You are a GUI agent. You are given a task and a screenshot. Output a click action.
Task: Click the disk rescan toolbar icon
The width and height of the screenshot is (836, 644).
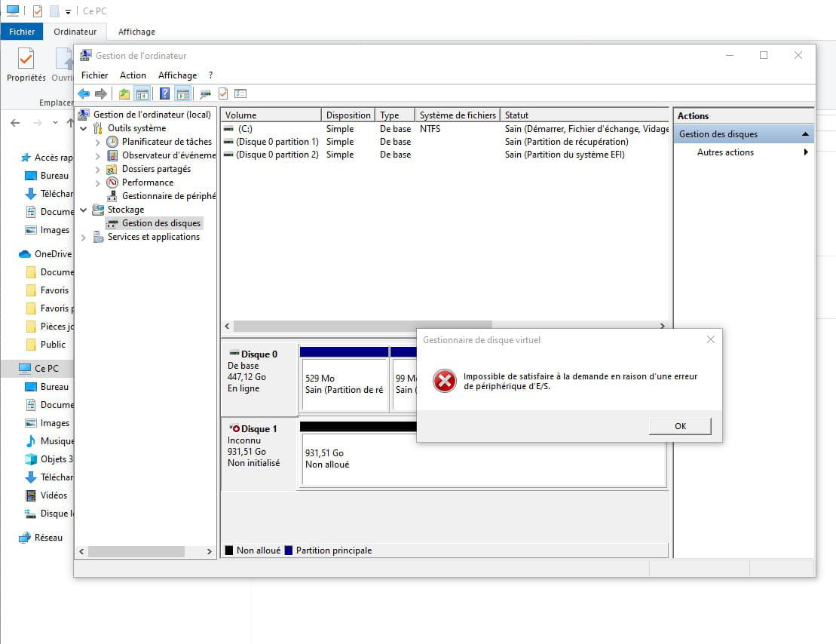(205, 94)
